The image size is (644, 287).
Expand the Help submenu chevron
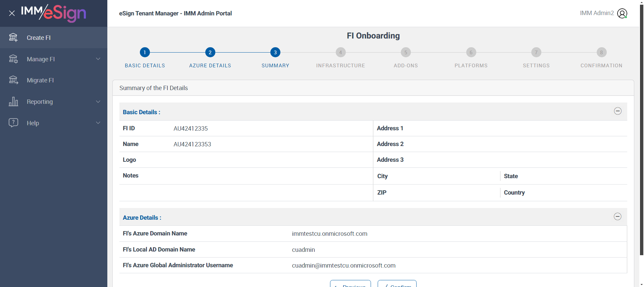[98, 123]
